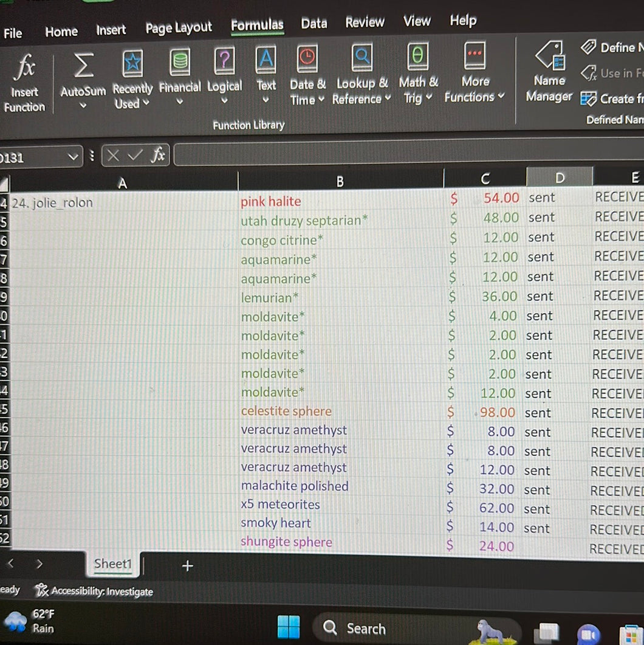Image resolution: width=644 pixels, height=645 pixels.
Task: Switch to the Data tab
Action: tap(314, 24)
